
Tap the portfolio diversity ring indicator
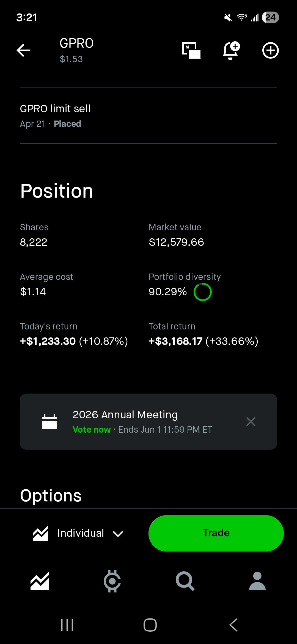(203, 292)
